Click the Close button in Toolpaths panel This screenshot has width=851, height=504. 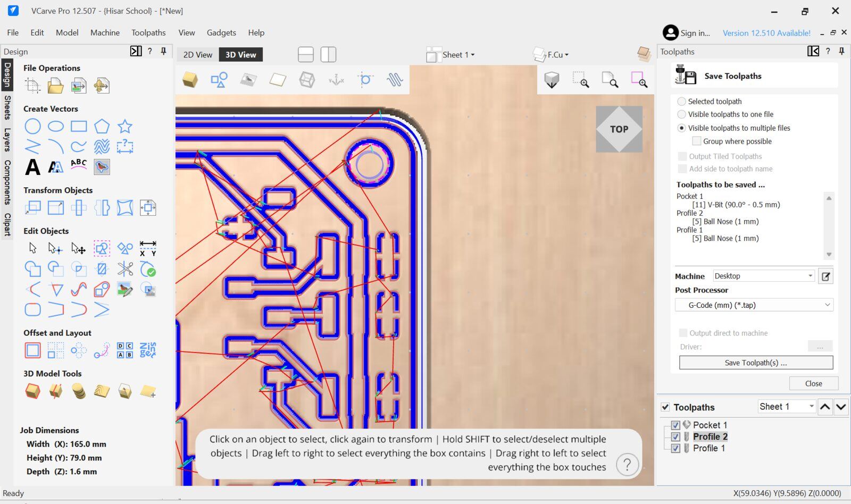pyautogui.click(x=814, y=383)
